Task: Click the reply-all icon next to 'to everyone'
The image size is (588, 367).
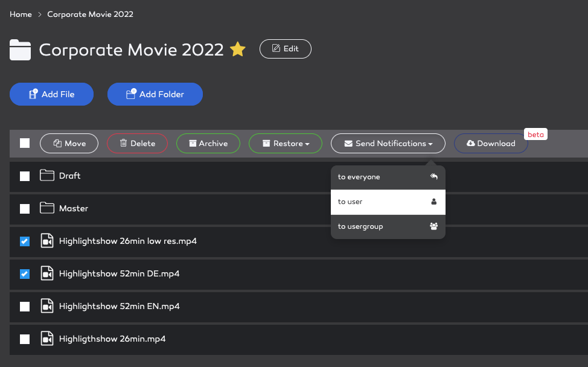Action: (x=434, y=177)
